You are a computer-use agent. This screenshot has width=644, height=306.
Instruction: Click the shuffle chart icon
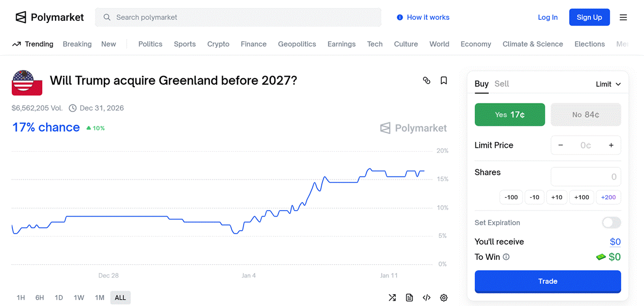(392, 298)
